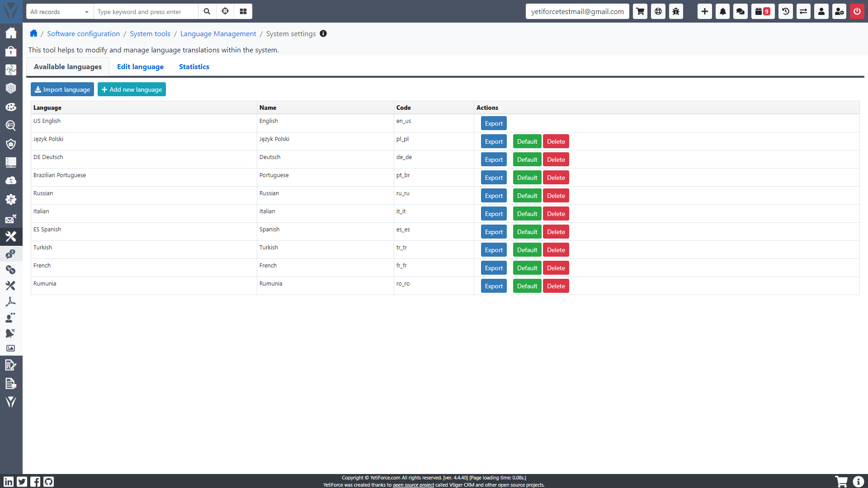Delete the Rumunia language
This screenshot has width=868, height=488.
[556, 286]
